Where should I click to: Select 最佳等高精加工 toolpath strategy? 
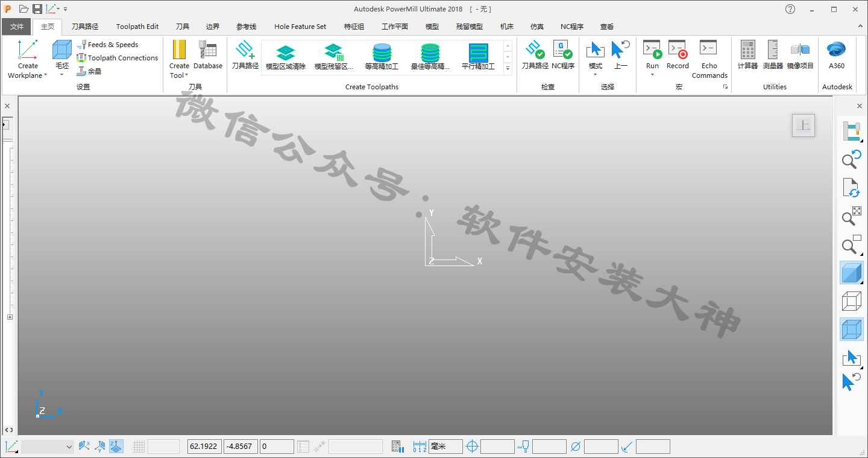pos(430,57)
